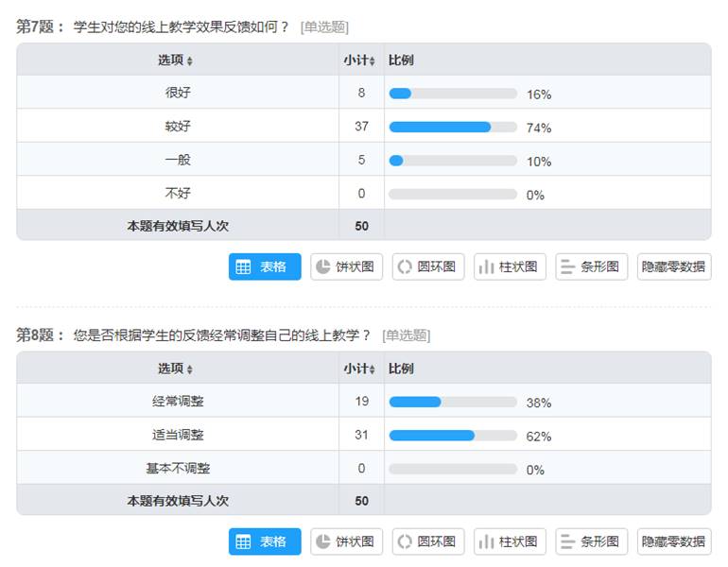
Task: Switch question 7 to 圆环图 donut chart
Action: (428, 266)
